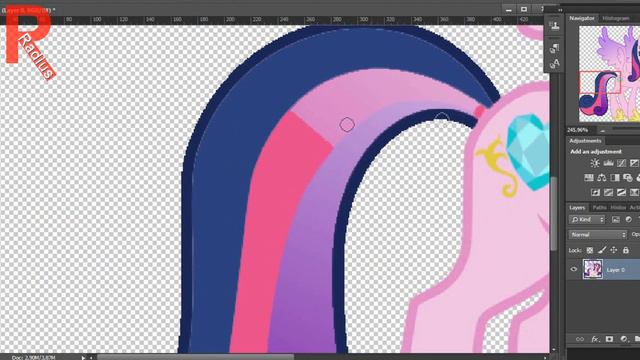
Task: Add a Color Balance adjustment
Action: coord(602,178)
